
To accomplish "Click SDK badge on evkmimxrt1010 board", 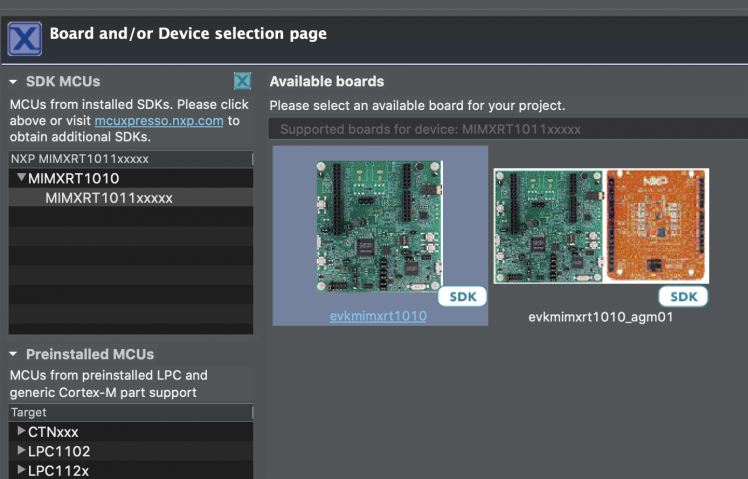I will tap(462, 297).
